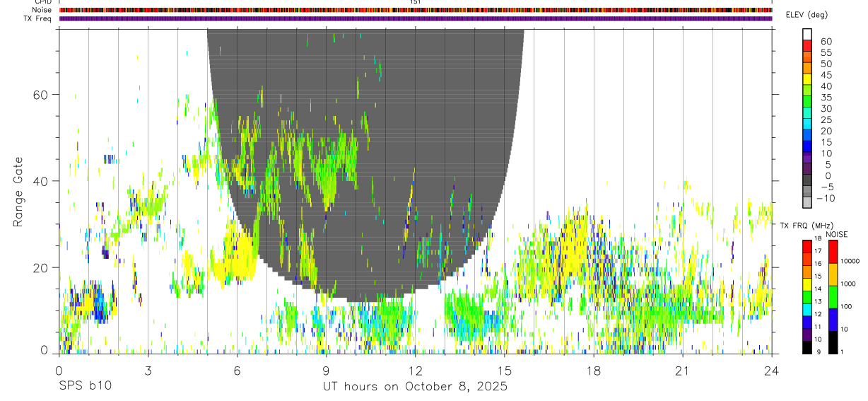Click the x-axis tick label '12'
The height and width of the screenshot is (401, 868).
(415, 371)
